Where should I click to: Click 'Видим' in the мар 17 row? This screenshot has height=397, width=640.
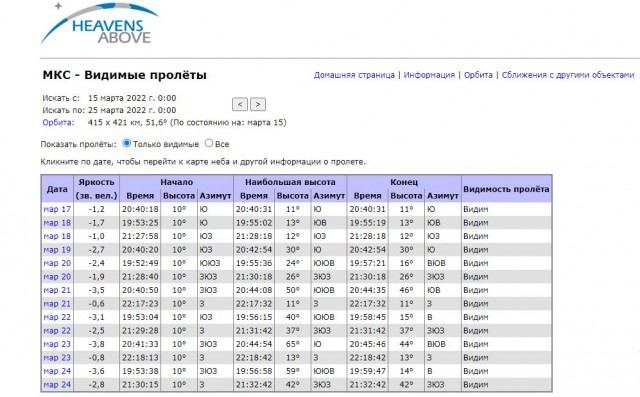(x=476, y=209)
